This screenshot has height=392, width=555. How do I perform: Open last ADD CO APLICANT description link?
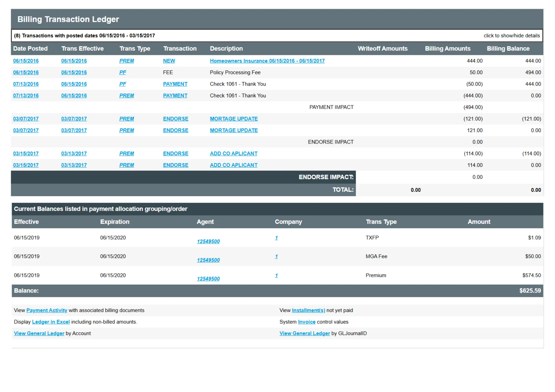233,165
